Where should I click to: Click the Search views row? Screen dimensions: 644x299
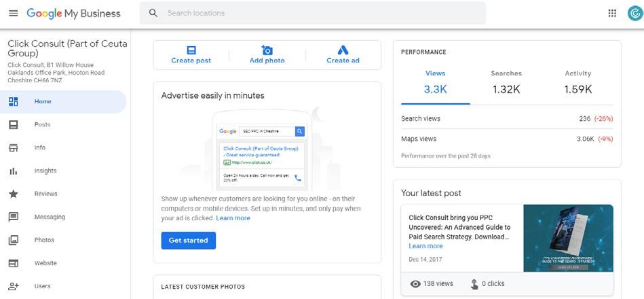click(507, 118)
